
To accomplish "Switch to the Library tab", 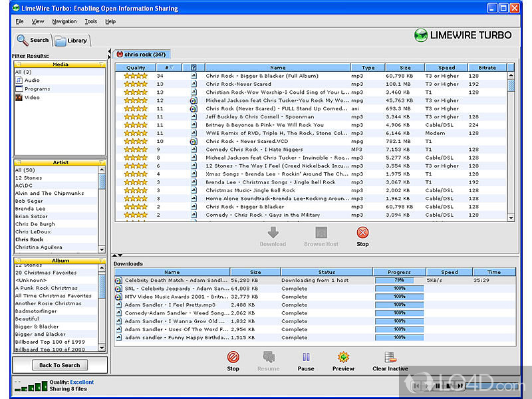I will pyautogui.click(x=71, y=41).
